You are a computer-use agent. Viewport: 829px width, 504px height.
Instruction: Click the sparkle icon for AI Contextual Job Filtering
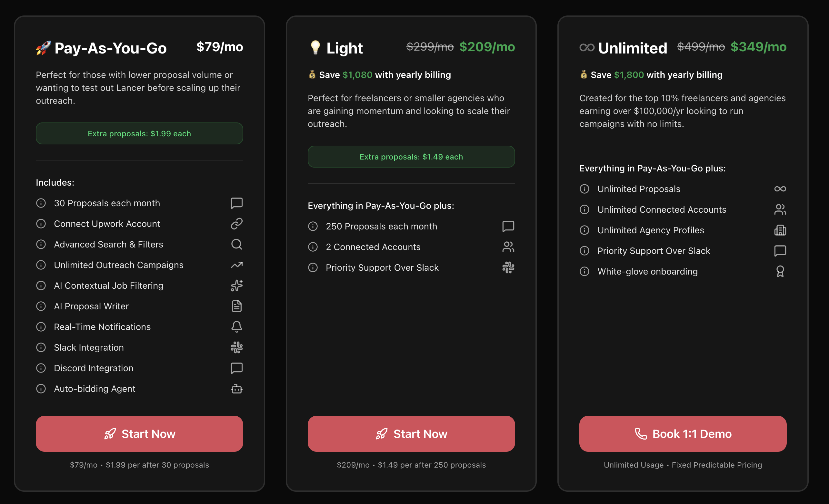pos(236,286)
